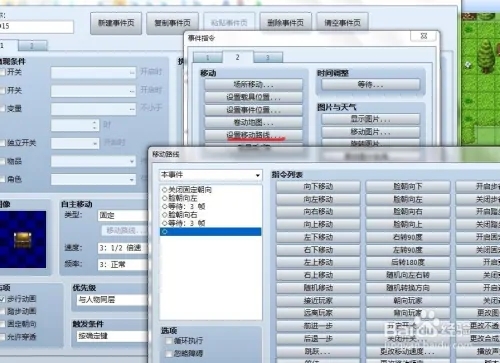Click the 新建事件页 button
This screenshot has height=363, width=500.
116,23
